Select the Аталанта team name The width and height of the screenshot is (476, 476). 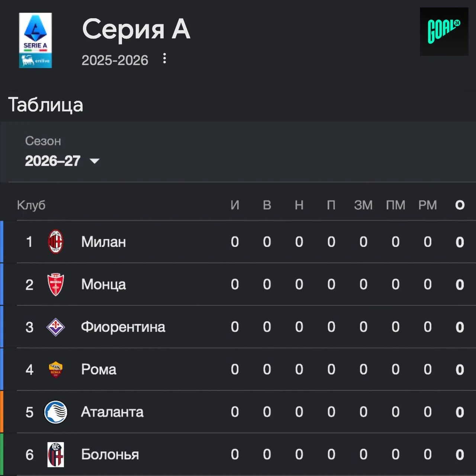click(112, 412)
